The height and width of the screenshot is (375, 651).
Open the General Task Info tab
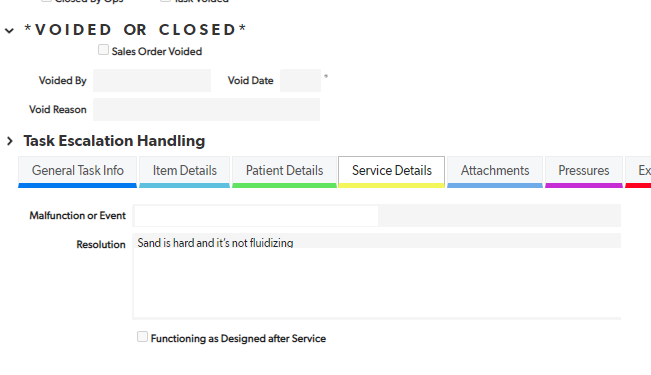point(78,172)
